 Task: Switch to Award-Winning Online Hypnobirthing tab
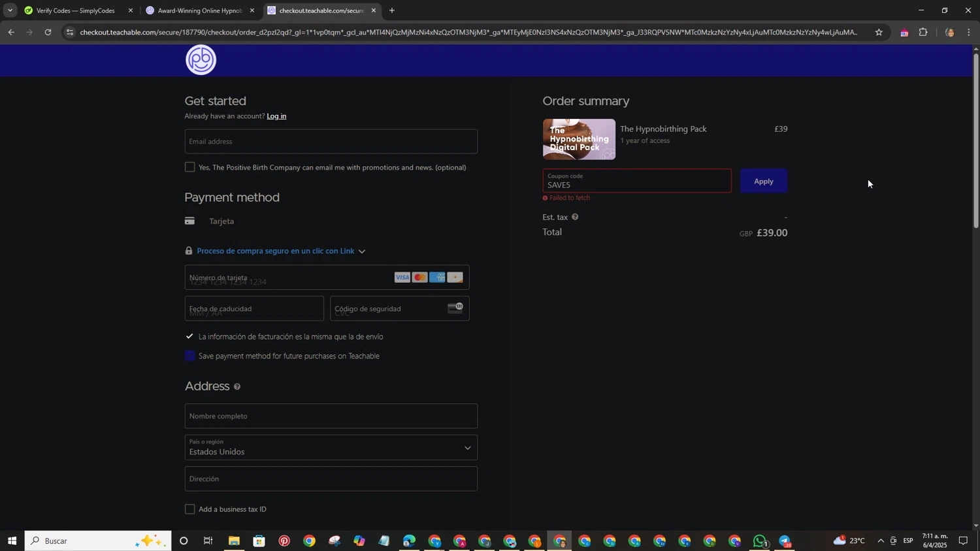(x=199, y=10)
